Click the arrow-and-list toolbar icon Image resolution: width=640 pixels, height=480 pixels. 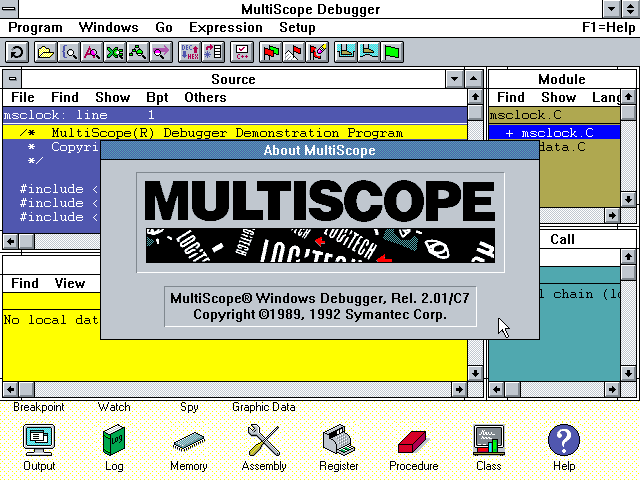coord(213,52)
